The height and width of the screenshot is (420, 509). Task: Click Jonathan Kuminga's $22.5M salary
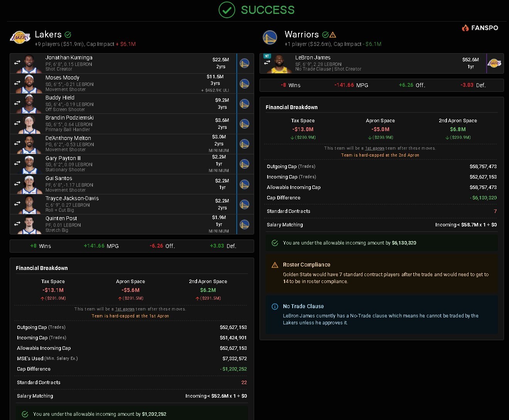click(221, 60)
